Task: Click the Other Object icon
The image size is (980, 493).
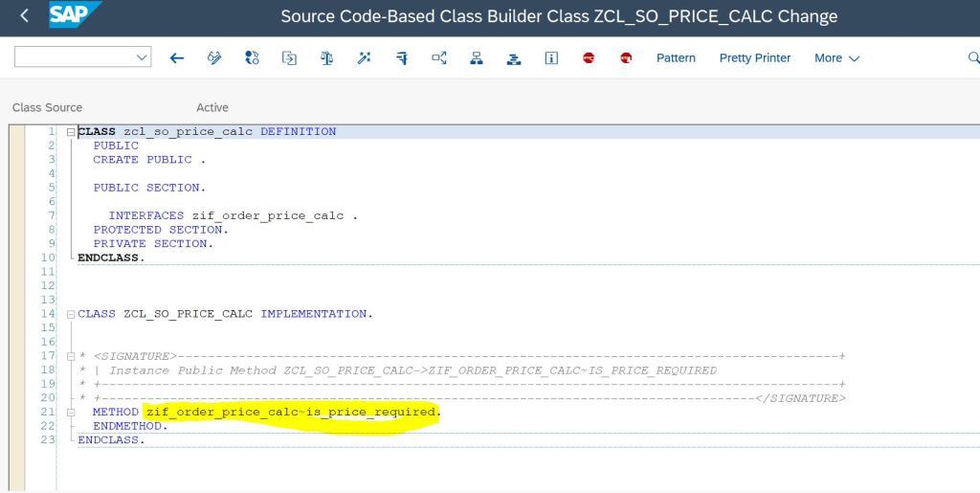Action: (289, 58)
